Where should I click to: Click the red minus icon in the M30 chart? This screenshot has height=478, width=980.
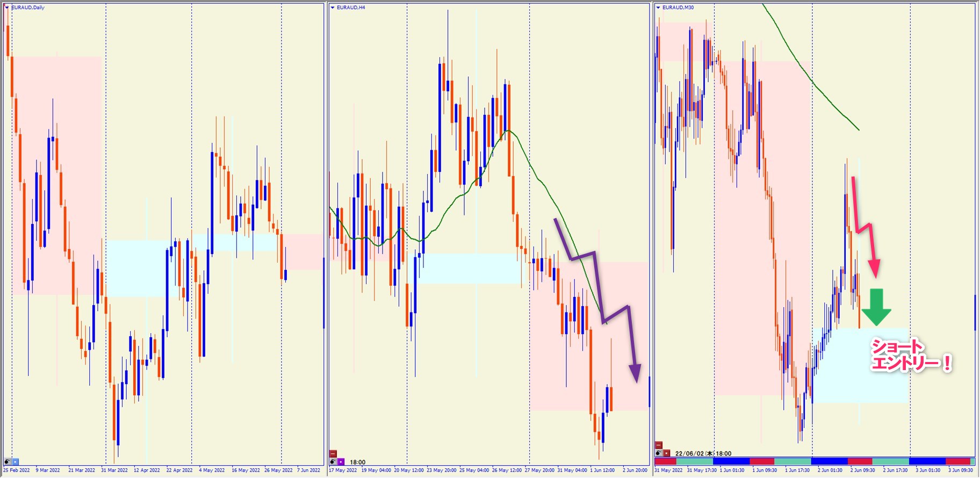coord(659,445)
